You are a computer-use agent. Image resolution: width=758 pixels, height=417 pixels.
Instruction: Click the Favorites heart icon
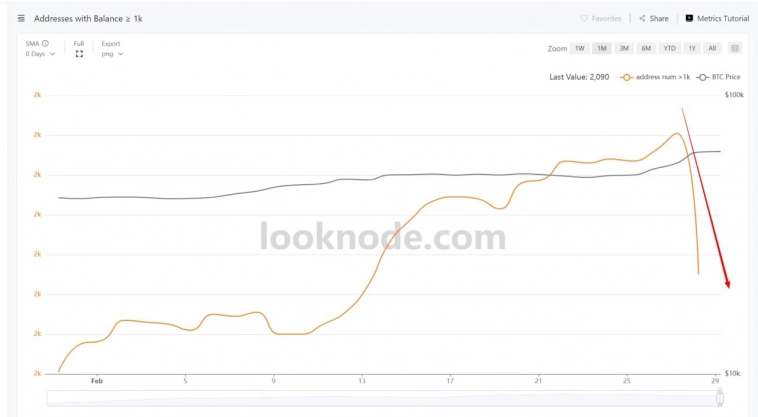point(584,18)
